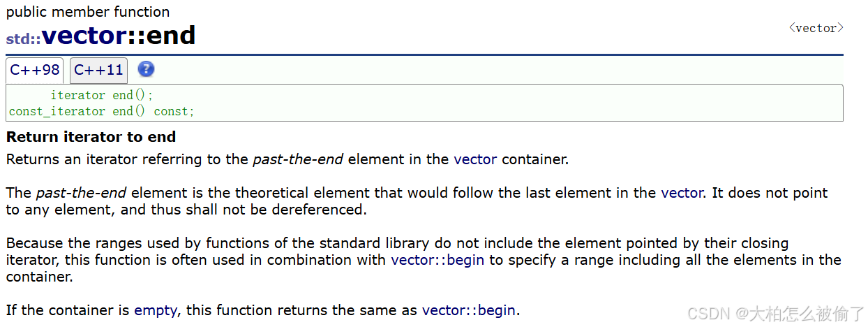Click the "std::" prefix in the title
This screenshot has height=327, width=868.
(23, 38)
